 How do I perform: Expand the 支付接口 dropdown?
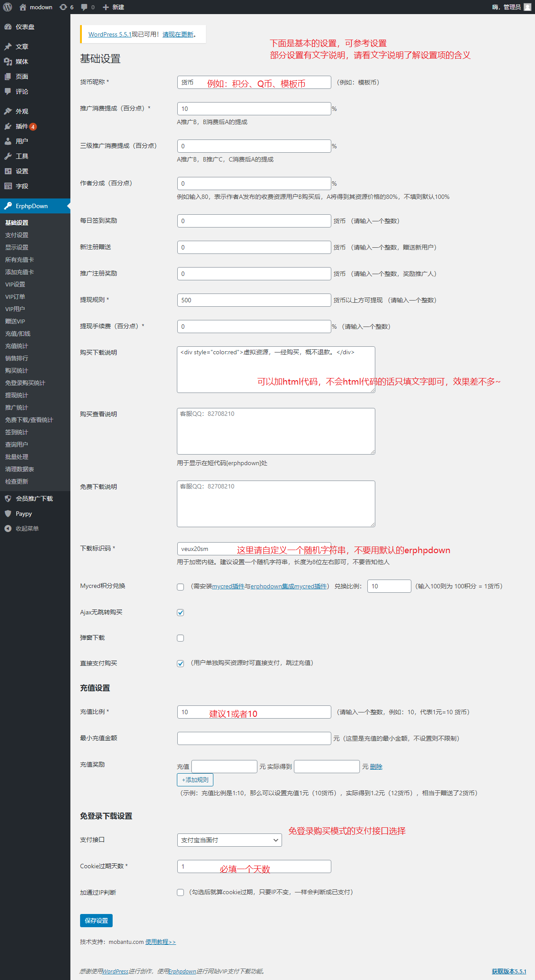pyautogui.click(x=229, y=840)
